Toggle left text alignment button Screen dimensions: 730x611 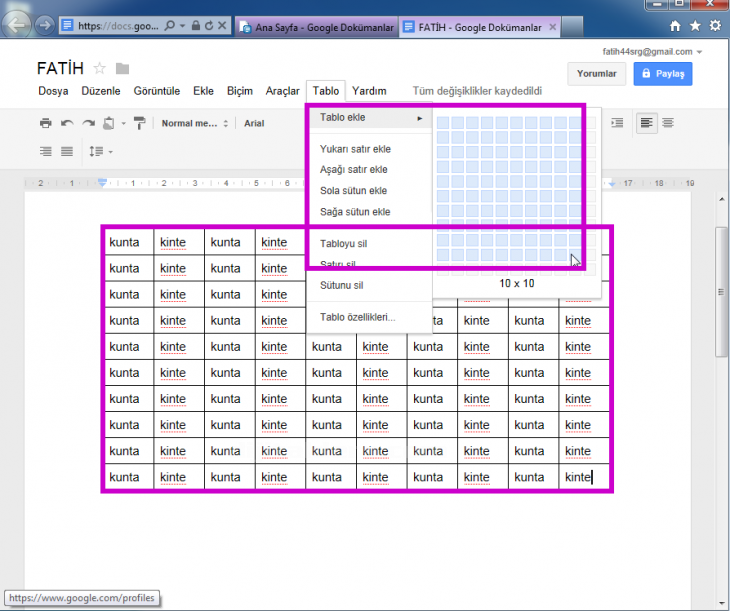coord(647,122)
